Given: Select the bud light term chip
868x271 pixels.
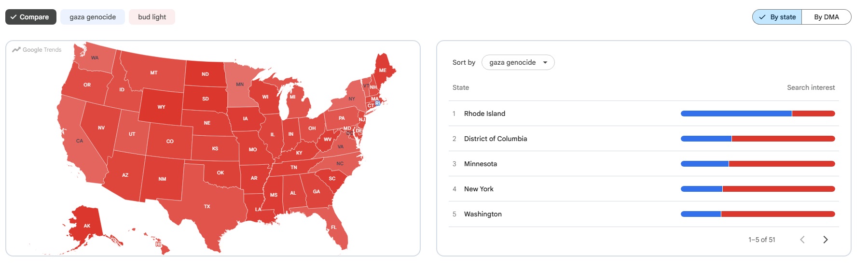Looking at the screenshot, I should point(152,17).
